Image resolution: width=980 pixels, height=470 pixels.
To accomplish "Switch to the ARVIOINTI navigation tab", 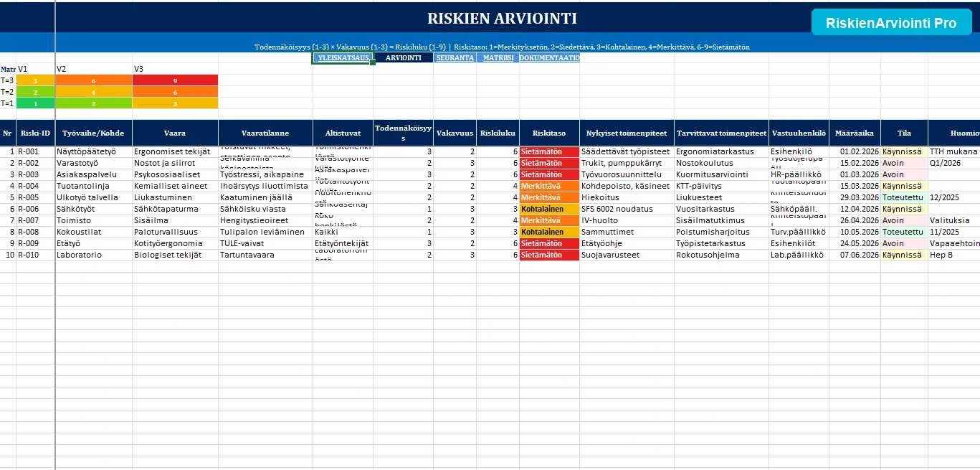I will coord(404,57).
